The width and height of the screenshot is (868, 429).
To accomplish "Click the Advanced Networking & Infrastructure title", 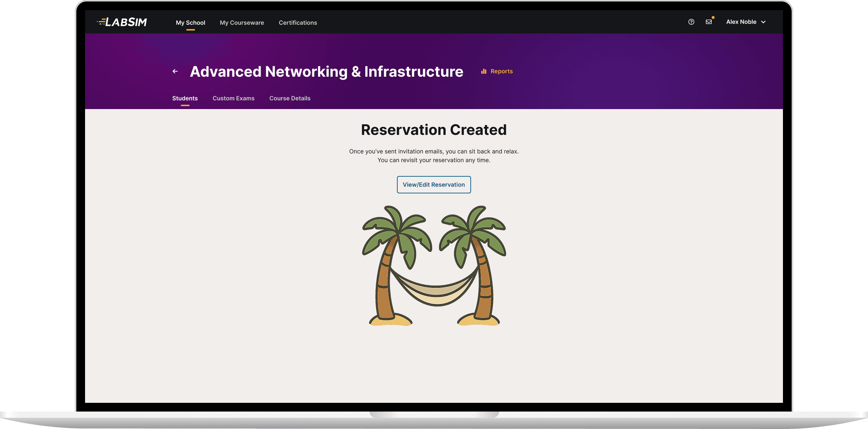I will point(326,72).
